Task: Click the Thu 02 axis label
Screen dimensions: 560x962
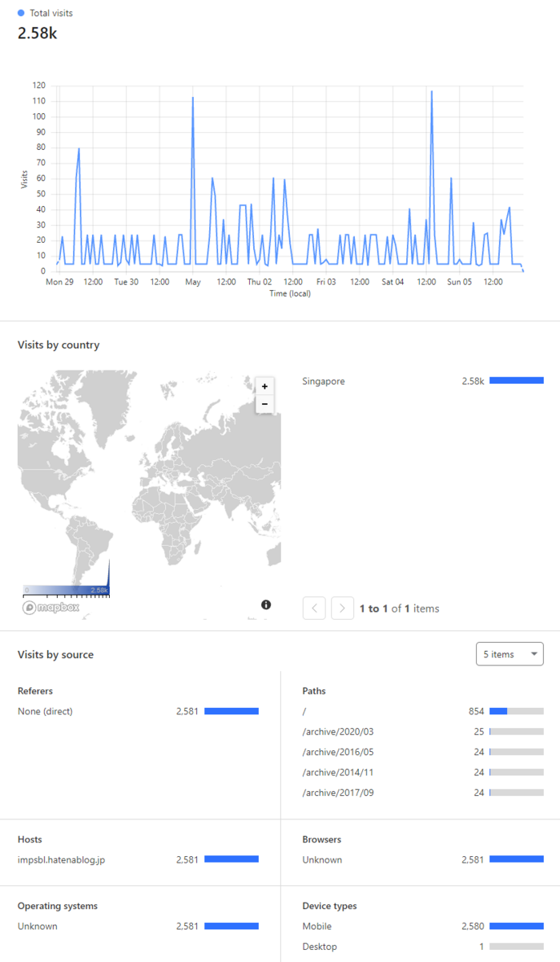Action: tap(260, 282)
